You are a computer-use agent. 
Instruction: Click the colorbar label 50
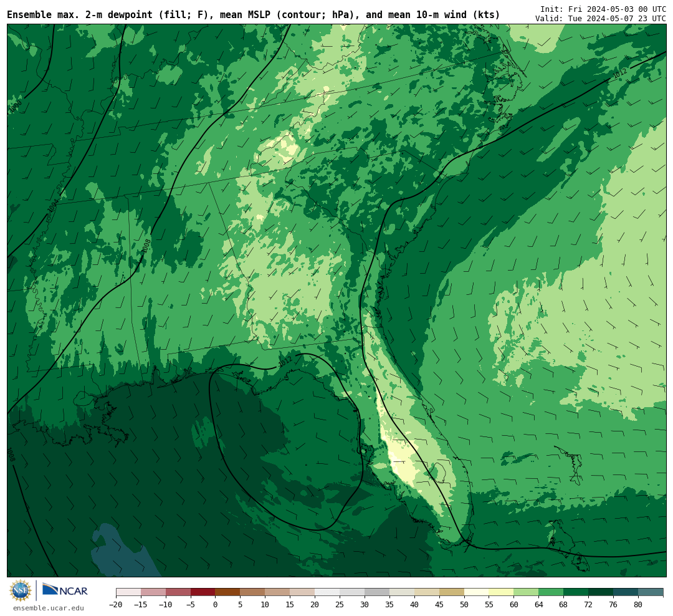[x=464, y=604]
